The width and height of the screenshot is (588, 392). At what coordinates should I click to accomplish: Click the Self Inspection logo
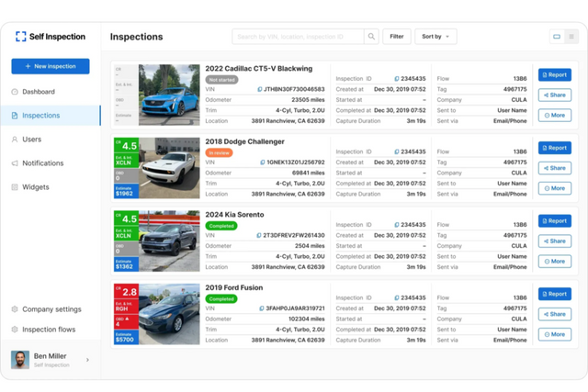pos(50,37)
